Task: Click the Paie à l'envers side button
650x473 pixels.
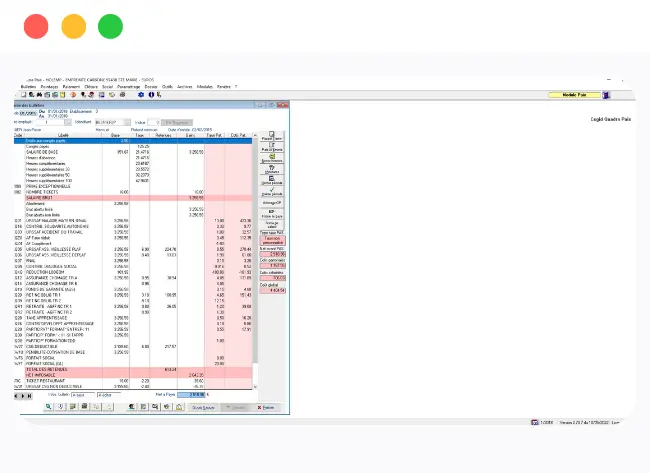Action: pos(272,147)
